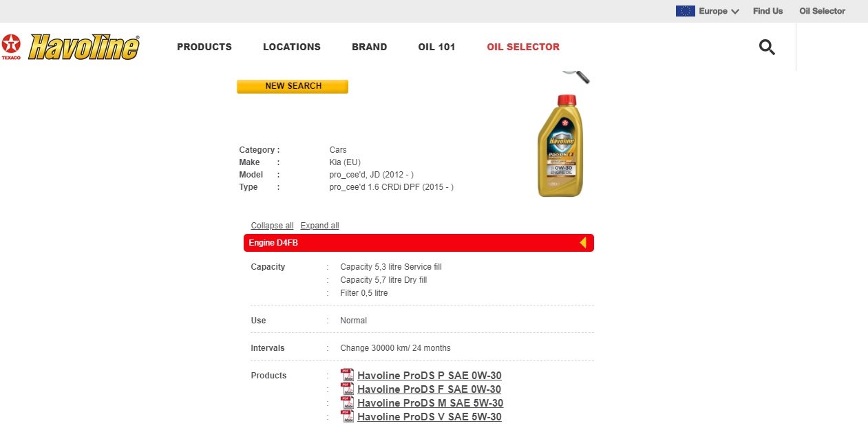Click the Engine D4FB header bar

click(419, 243)
